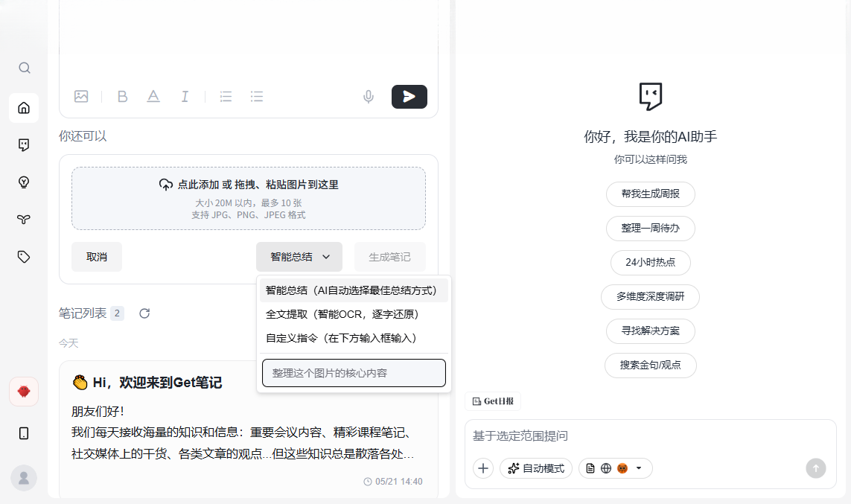
Task: Send question with up-arrow button
Action: (x=816, y=468)
